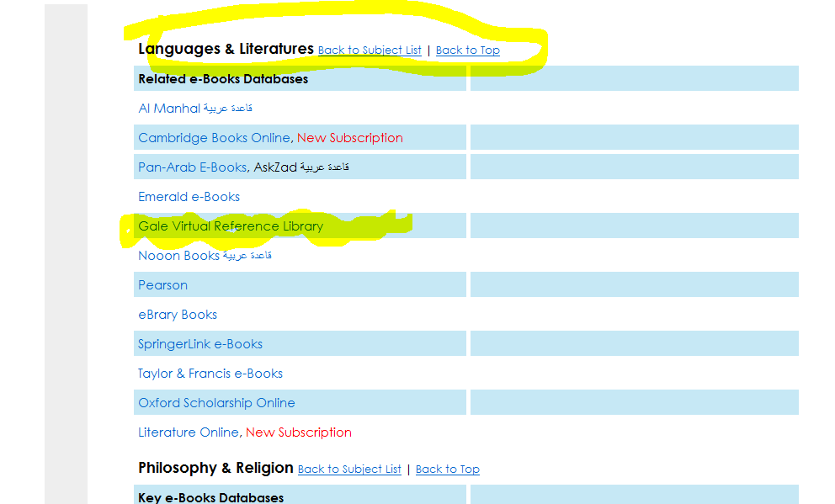Open the Pearson database link
This screenshot has height=504, width=835.
pos(163,285)
